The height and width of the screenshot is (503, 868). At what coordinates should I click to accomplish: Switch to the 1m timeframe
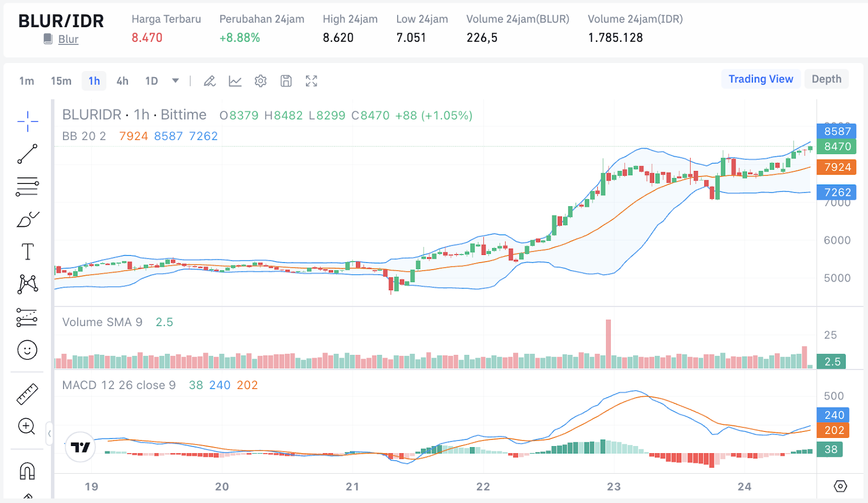click(x=27, y=81)
